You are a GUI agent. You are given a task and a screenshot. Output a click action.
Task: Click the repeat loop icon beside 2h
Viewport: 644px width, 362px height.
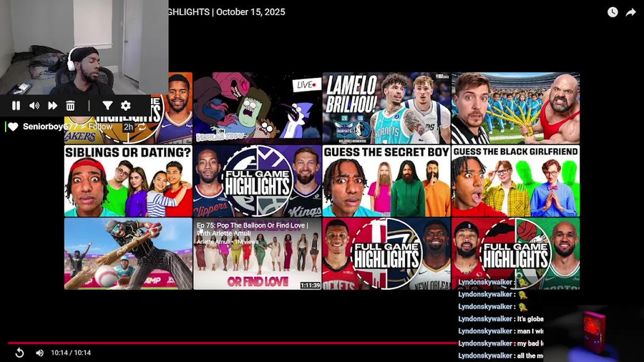click(x=142, y=127)
